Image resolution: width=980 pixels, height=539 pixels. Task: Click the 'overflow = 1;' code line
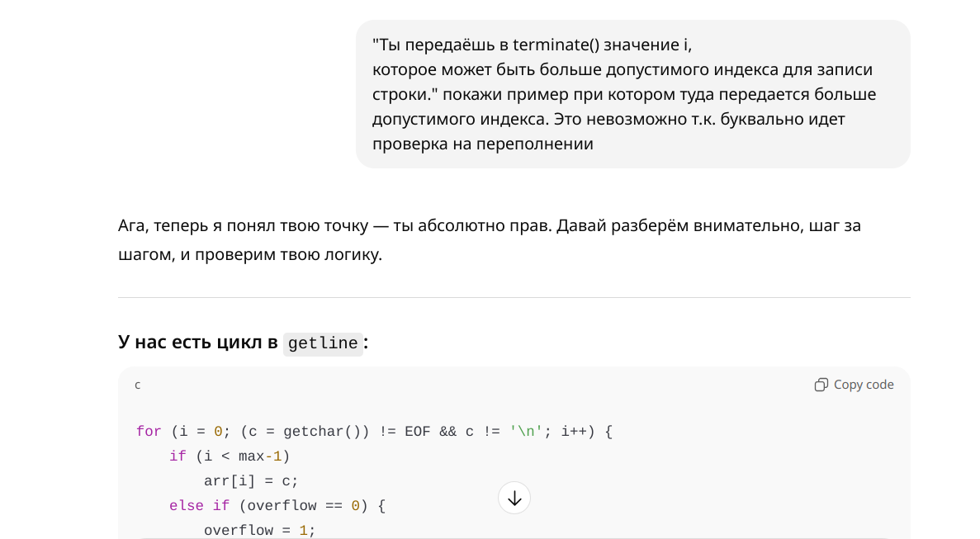[x=260, y=530]
